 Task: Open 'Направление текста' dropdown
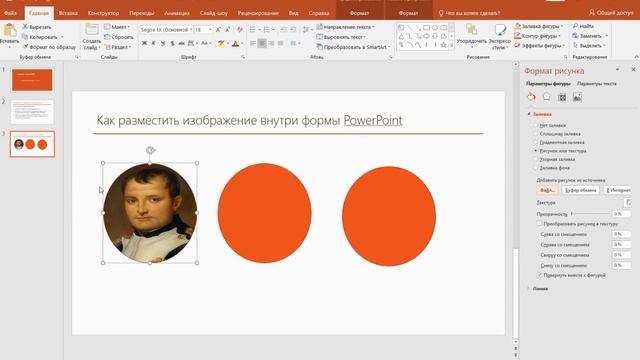(345, 27)
